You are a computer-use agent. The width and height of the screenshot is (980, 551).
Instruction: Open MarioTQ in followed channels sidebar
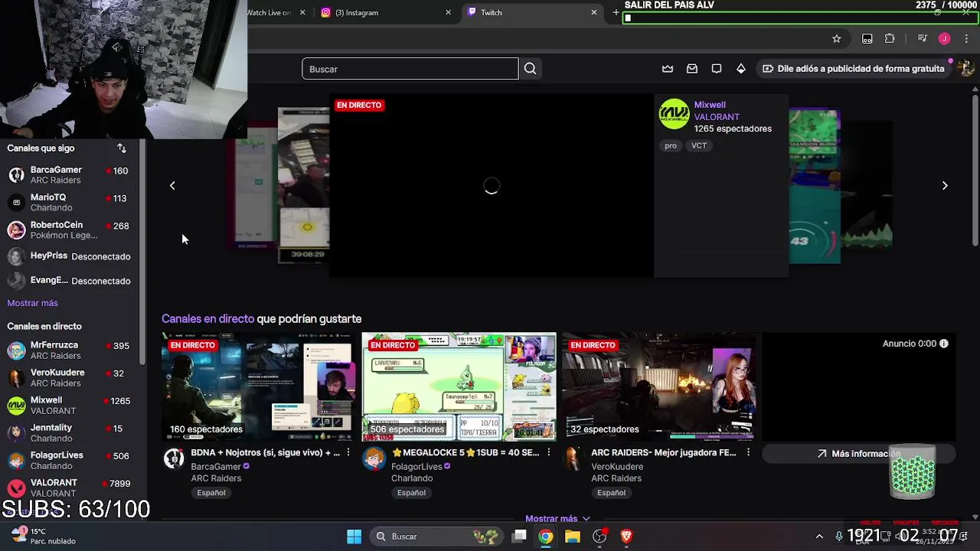(69, 202)
